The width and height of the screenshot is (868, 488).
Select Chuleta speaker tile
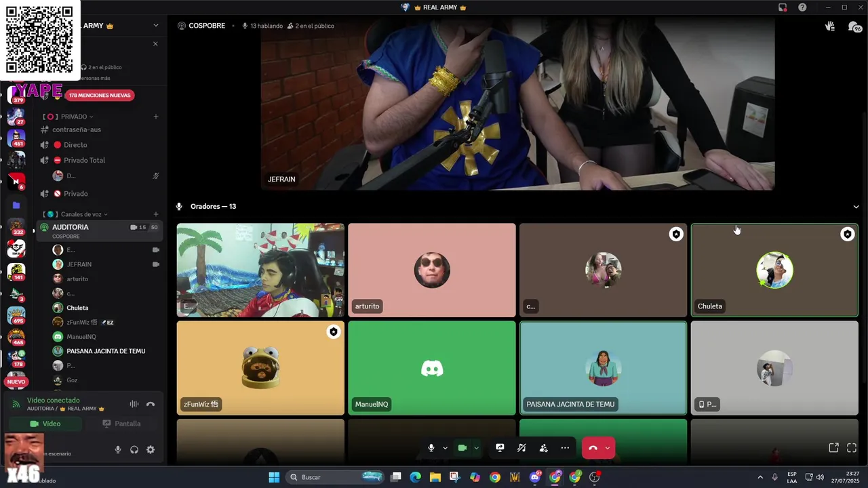[x=774, y=270]
